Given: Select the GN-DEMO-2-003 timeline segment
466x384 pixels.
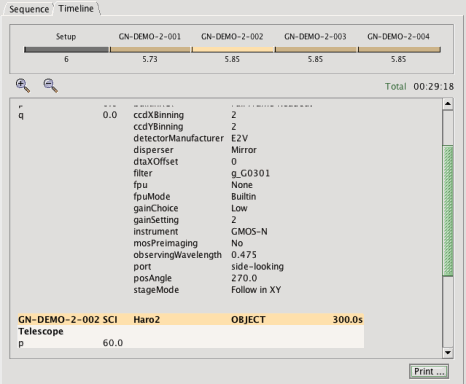Looking at the screenshot, I should pyautogui.click(x=316, y=50).
